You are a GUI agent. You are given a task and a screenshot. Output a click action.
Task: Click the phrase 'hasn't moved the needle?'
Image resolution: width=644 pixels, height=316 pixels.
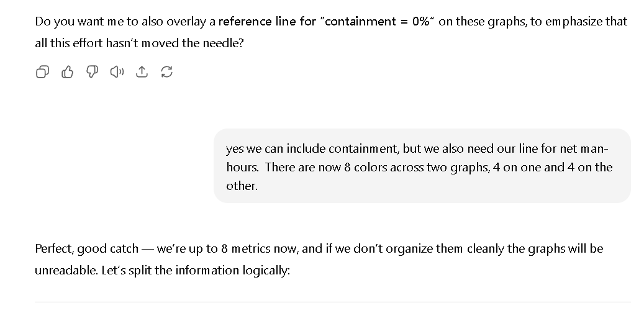click(x=175, y=43)
